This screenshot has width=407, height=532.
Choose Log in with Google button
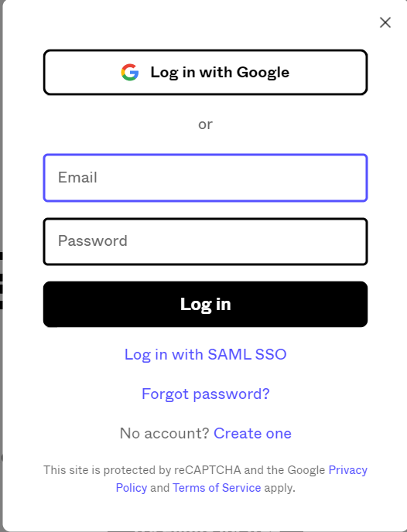(x=205, y=72)
